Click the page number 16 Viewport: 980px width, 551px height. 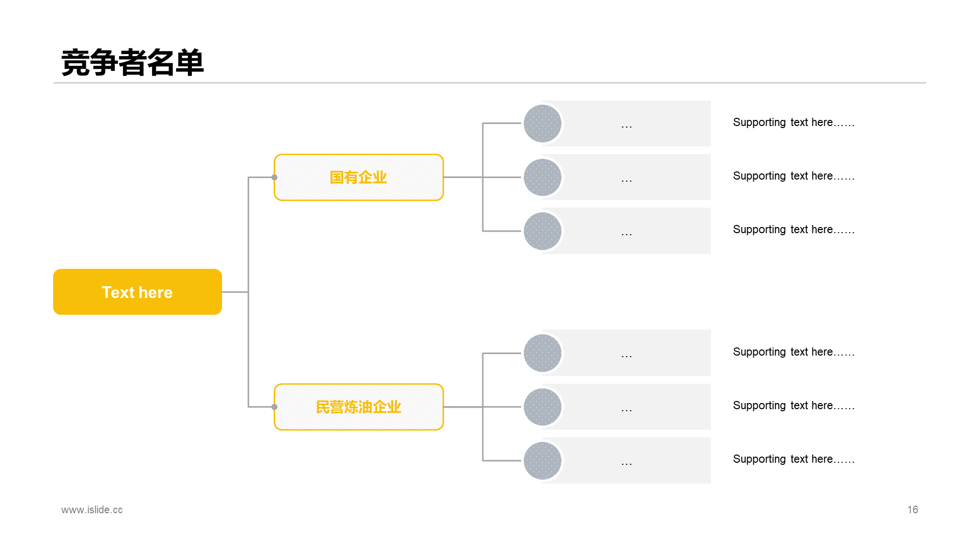pyautogui.click(x=913, y=510)
